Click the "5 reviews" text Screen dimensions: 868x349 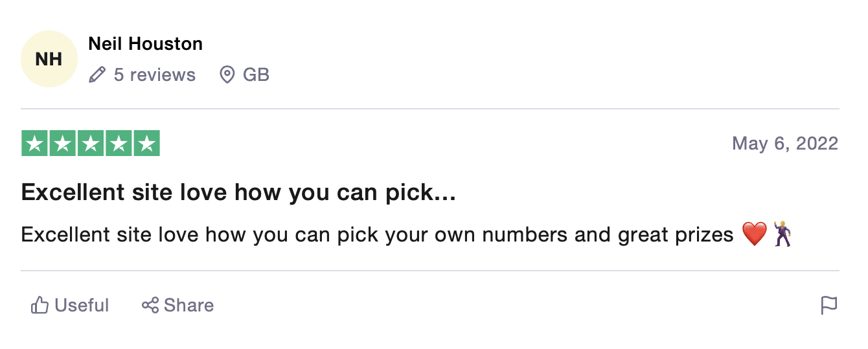point(154,75)
